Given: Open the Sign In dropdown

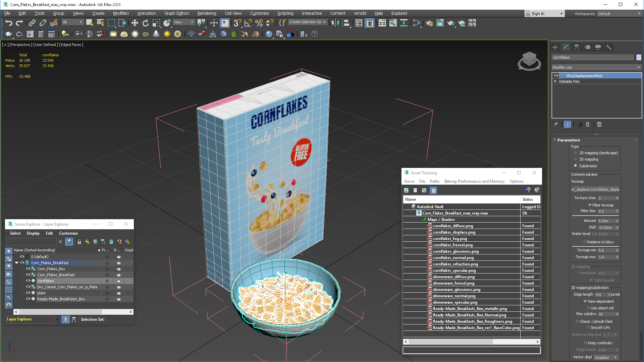Looking at the screenshot, I should pos(544,14).
